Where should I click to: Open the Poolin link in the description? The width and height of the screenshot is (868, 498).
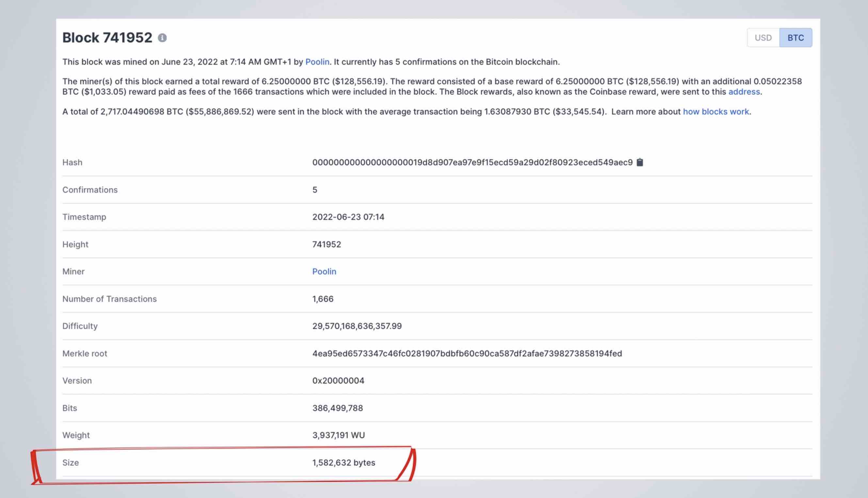click(317, 62)
